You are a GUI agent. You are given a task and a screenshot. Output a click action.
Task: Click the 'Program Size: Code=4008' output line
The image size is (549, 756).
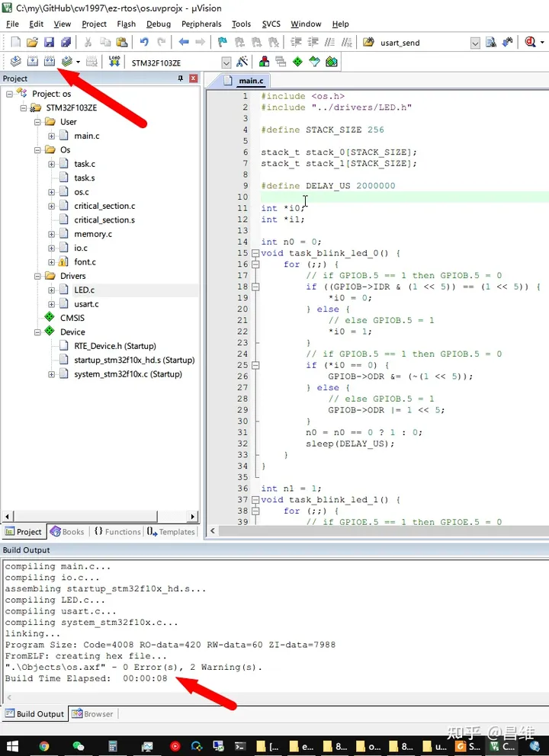(170, 645)
